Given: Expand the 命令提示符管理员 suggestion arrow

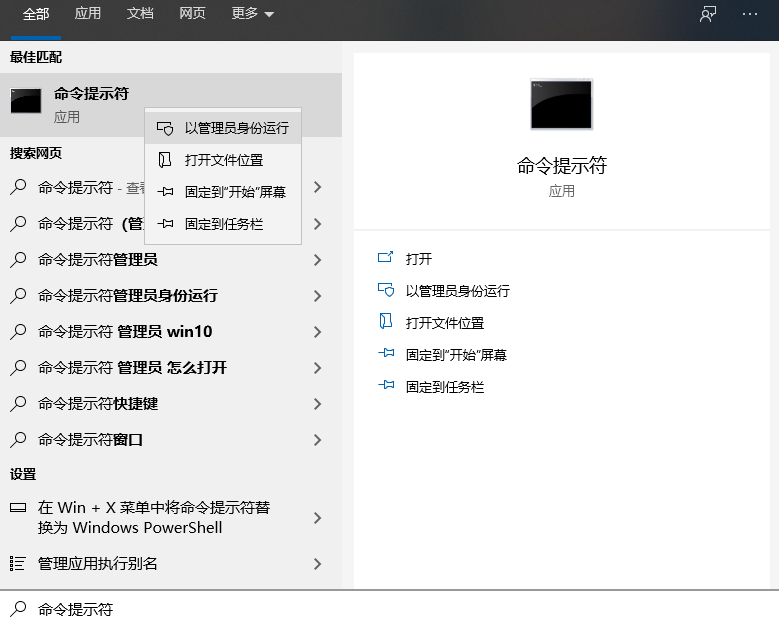Looking at the screenshot, I should click(317, 260).
